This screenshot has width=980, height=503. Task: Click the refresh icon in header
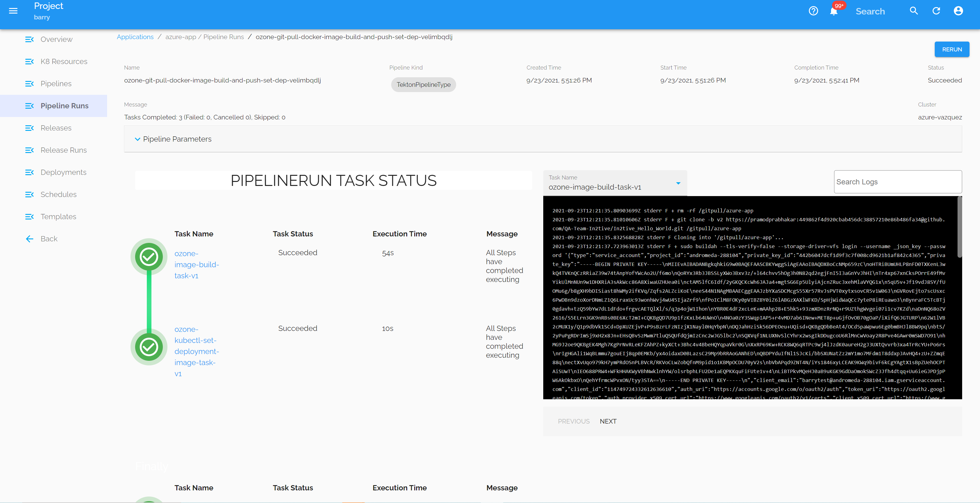pos(936,11)
